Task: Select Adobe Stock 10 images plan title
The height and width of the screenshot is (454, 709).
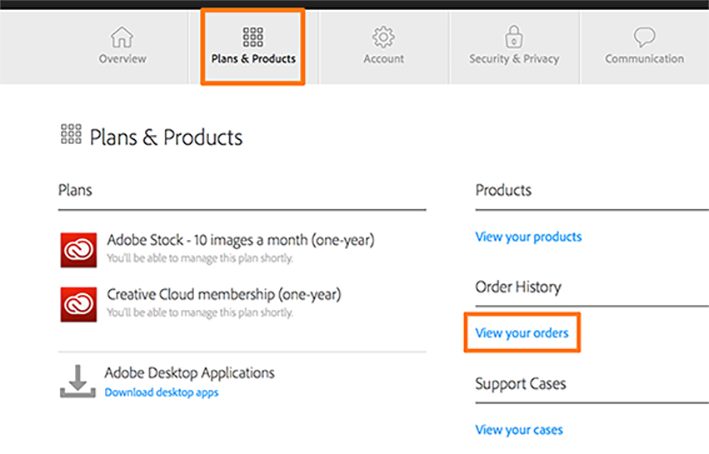Action: point(240,240)
